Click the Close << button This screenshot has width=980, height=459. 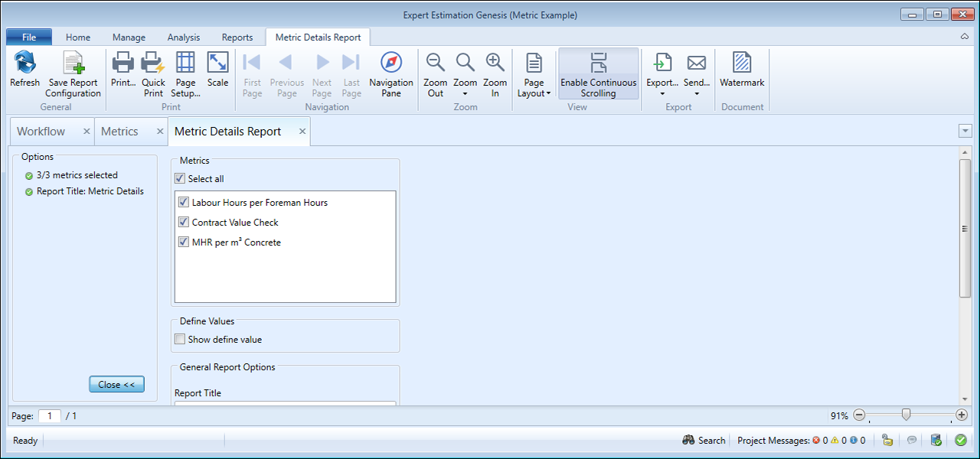116,385
